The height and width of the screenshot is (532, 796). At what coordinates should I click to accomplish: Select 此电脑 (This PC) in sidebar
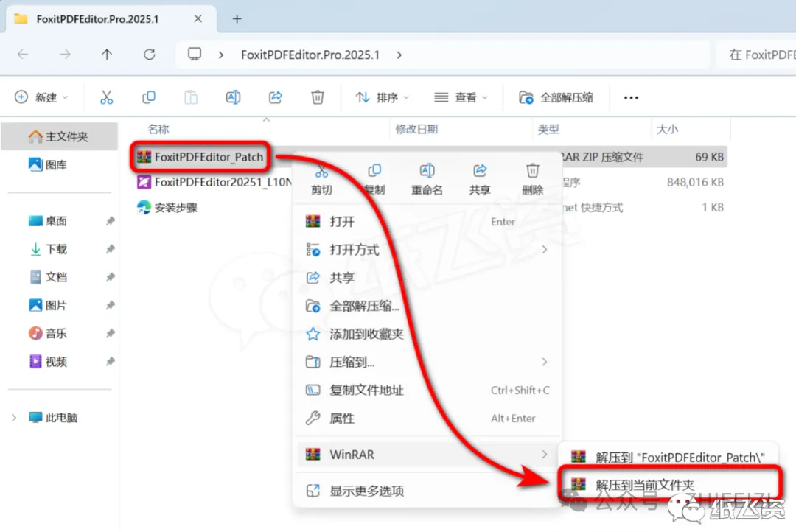tap(53, 418)
